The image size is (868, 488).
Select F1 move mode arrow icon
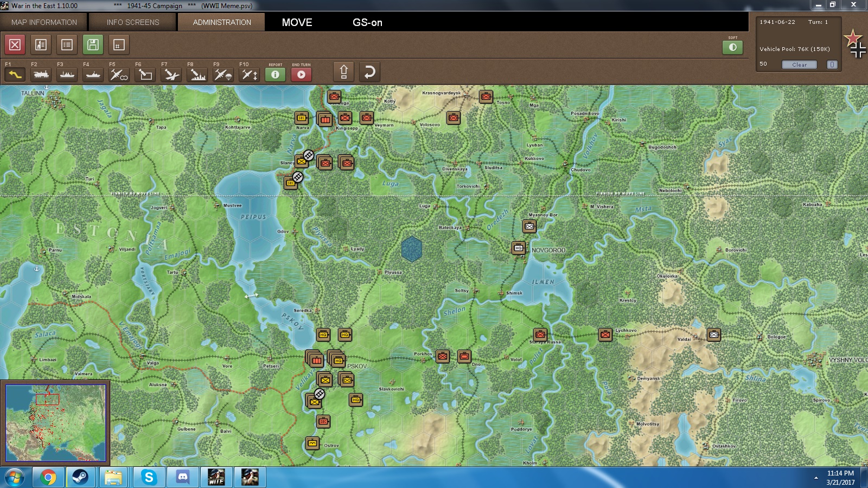click(x=15, y=74)
